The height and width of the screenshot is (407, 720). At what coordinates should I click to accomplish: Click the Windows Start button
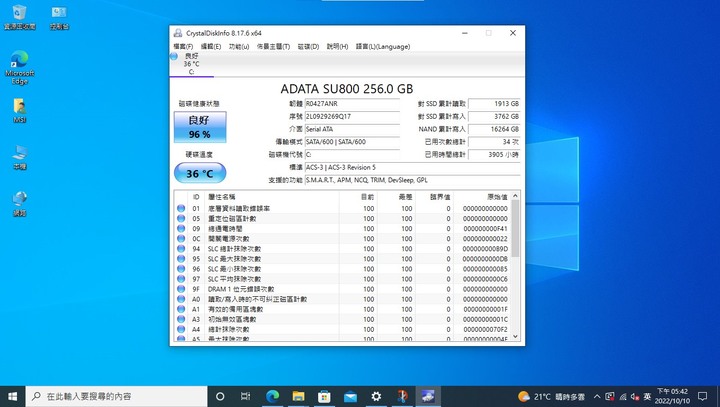coord(12,396)
